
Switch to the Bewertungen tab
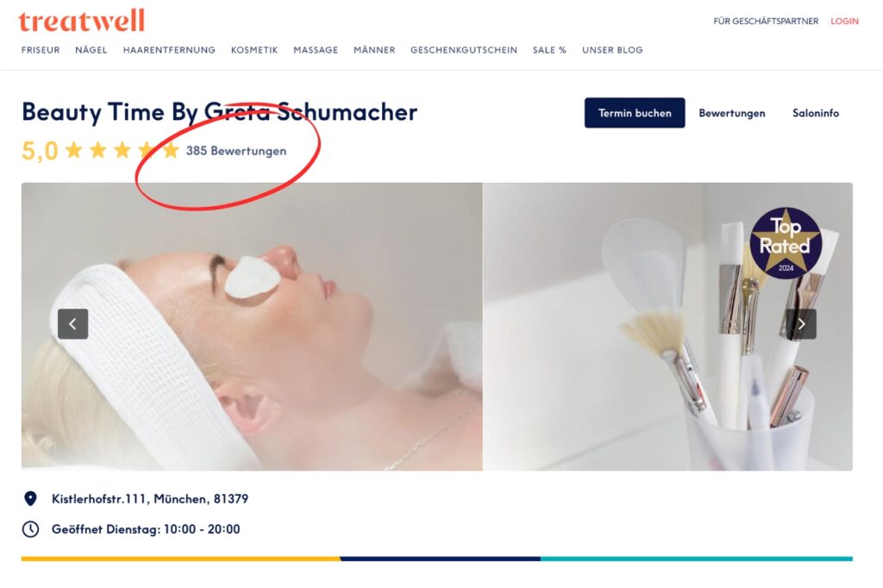732,113
